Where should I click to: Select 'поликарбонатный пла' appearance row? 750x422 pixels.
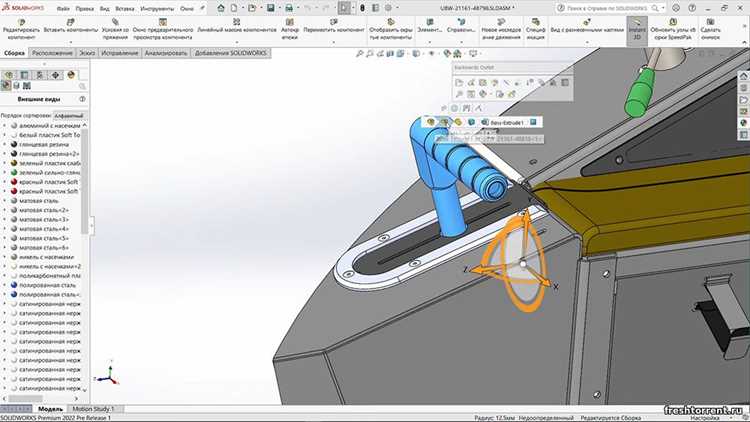click(45, 276)
